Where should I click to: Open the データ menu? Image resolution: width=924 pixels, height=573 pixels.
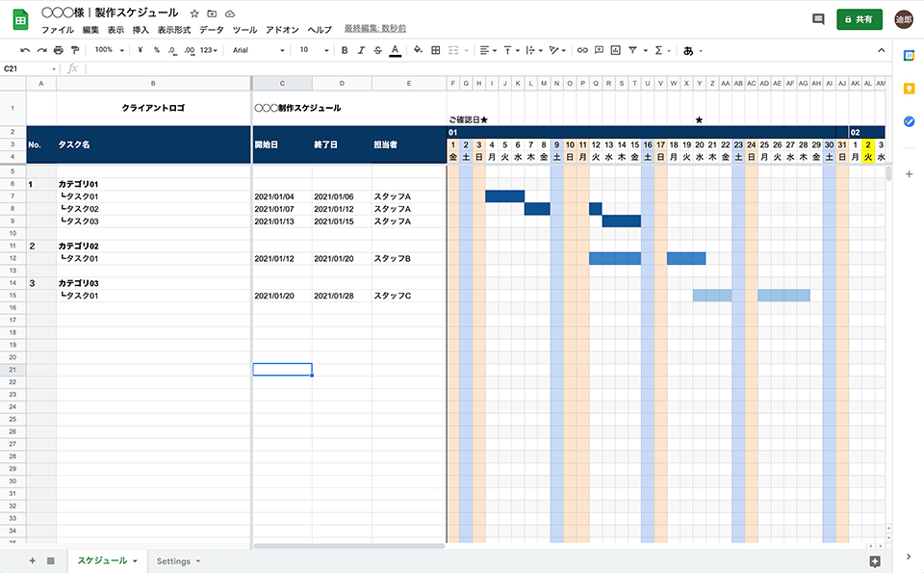(211, 30)
